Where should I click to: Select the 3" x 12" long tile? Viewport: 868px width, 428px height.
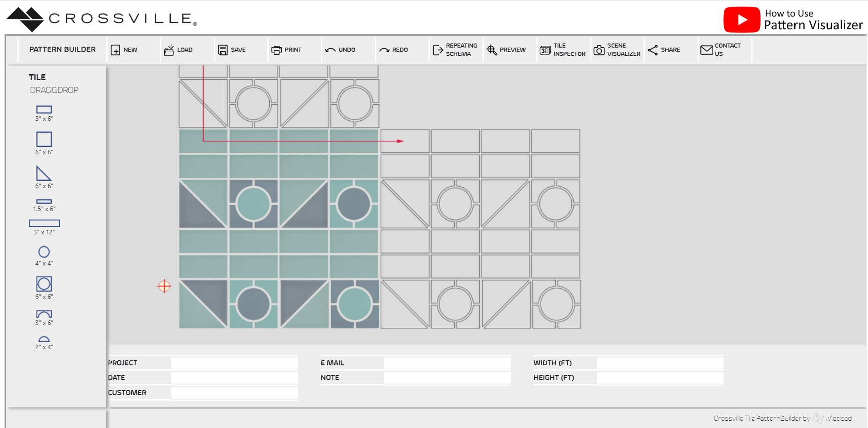click(44, 223)
